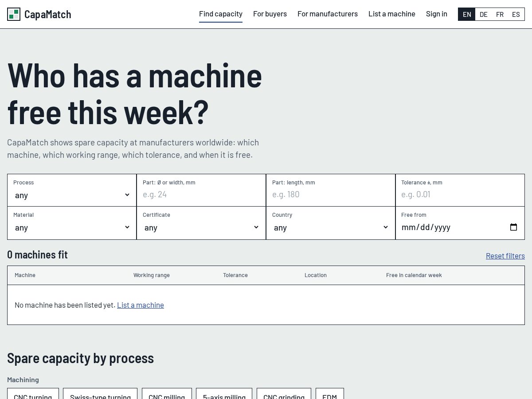The image size is (532, 399).
Task: Open the Country dropdown
Action: tap(331, 227)
